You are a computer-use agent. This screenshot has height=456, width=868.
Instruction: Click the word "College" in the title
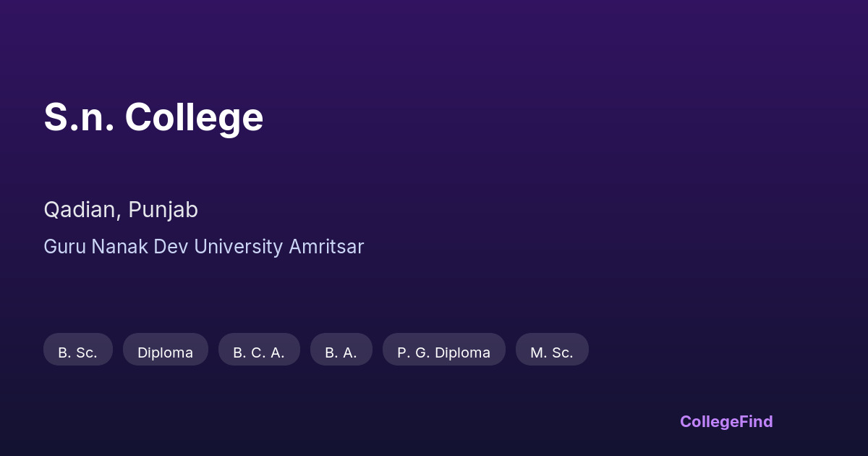pos(194,117)
